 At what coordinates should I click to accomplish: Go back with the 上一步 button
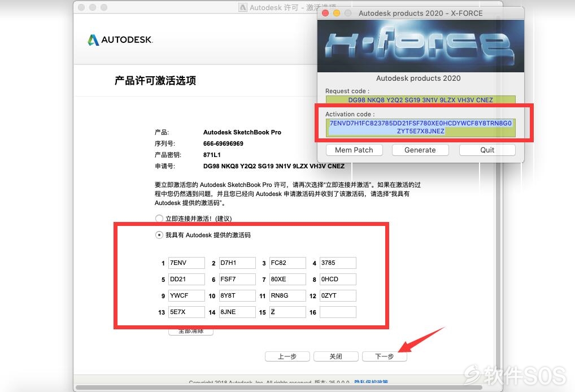pos(287,356)
